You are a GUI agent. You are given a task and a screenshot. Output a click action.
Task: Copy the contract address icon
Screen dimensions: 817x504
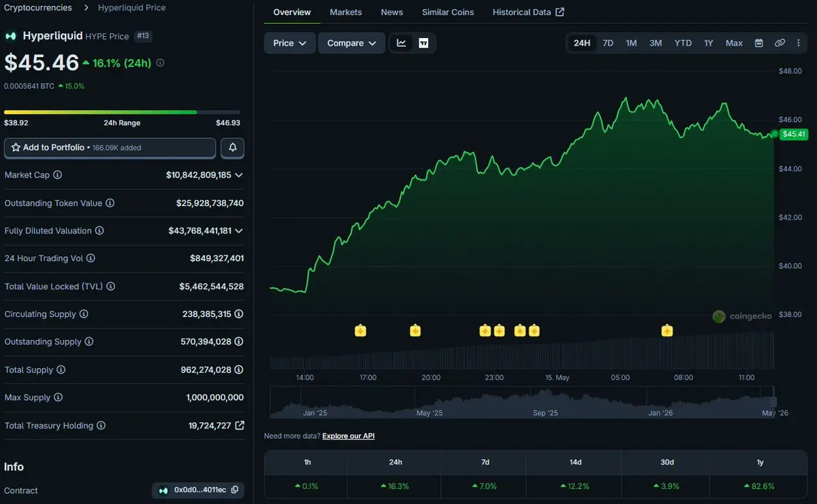click(x=235, y=490)
